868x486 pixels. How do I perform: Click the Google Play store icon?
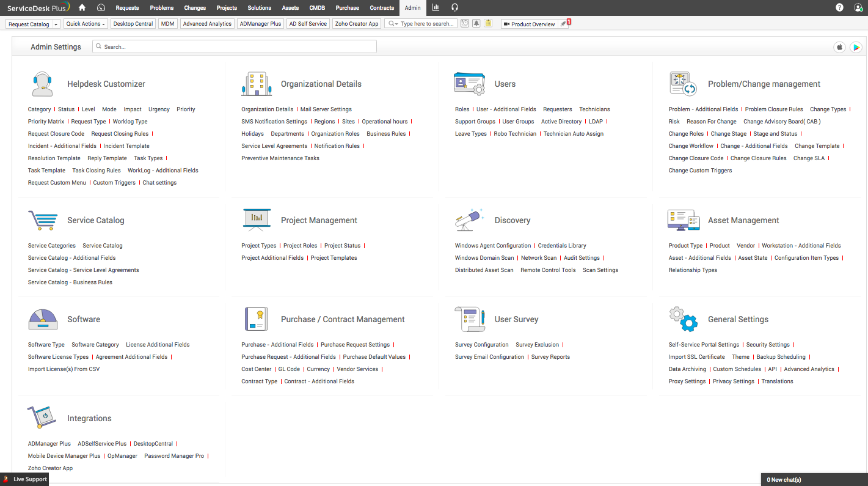pos(856,47)
